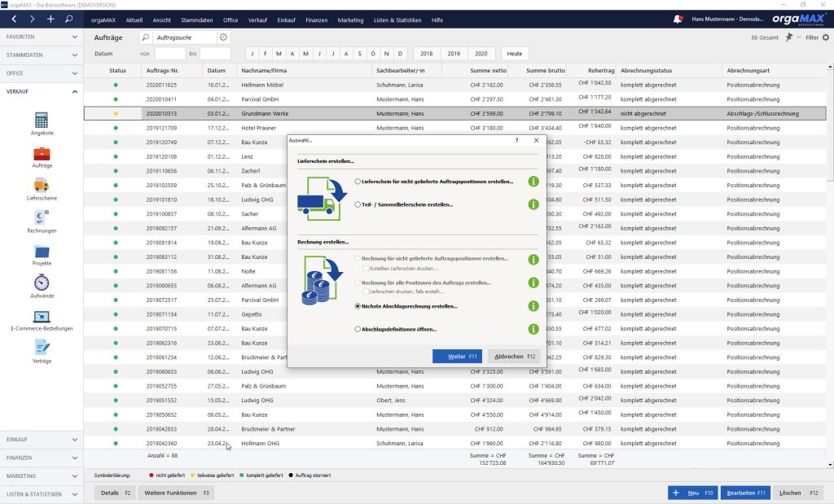Click the pin icon beside Filter

tap(789, 37)
